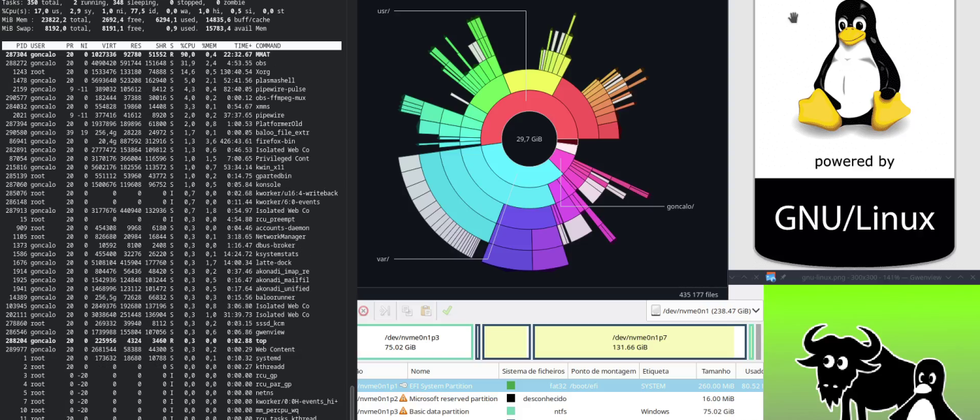Click the Paste partition clipboard icon
The image size is (980, 420).
426,311
